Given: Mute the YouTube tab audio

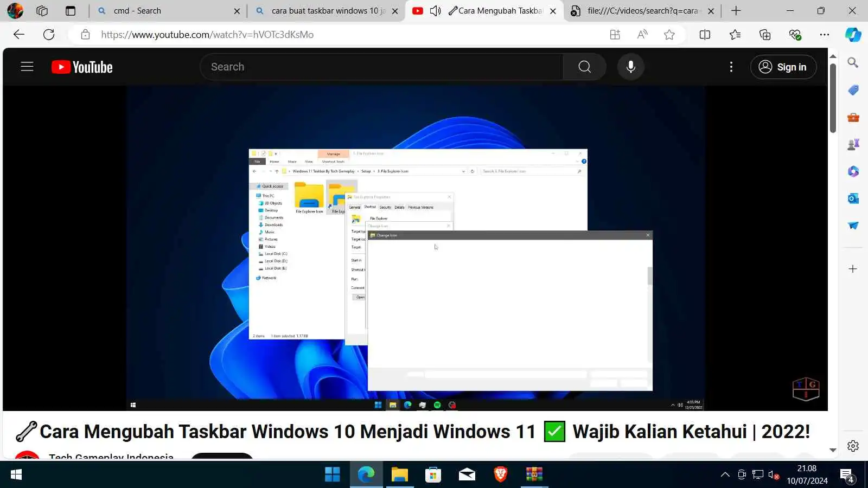Looking at the screenshot, I should [x=435, y=11].
